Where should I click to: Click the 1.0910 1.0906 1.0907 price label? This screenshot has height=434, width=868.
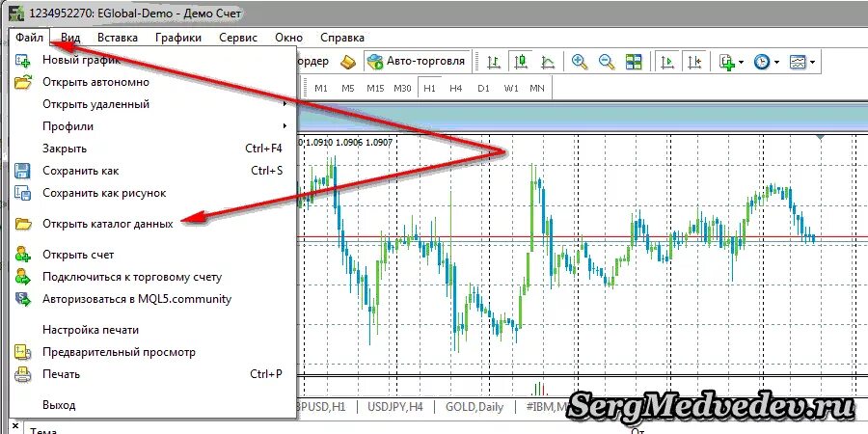[348, 143]
